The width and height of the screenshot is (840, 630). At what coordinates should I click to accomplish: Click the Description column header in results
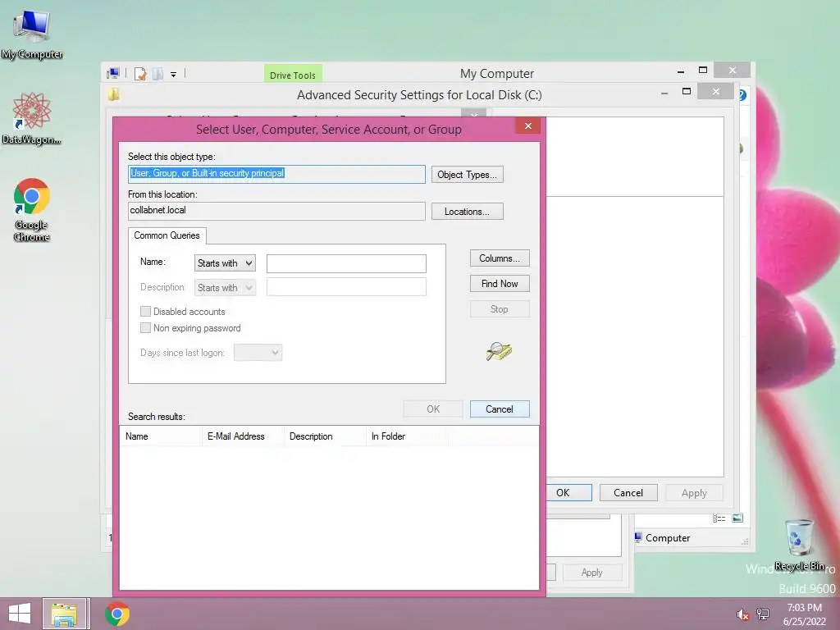(325, 436)
